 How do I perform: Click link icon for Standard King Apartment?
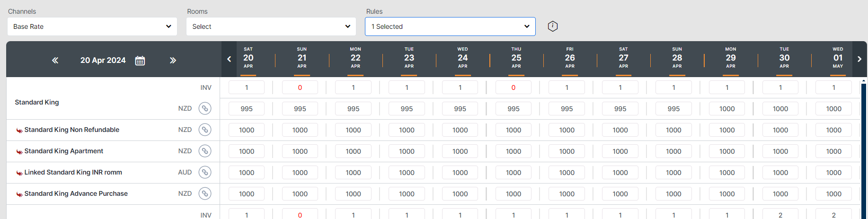click(x=205, y=151)
